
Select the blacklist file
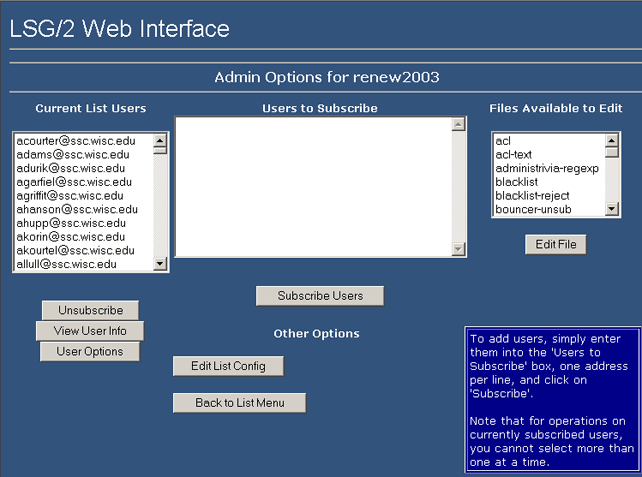point(549,182)
